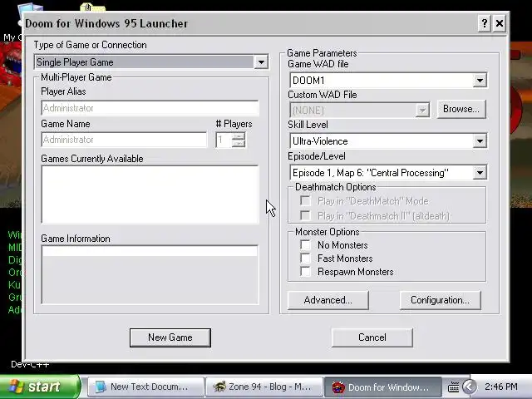This screenshot has height=399, width=532.
Task: Click the disabled Custom WAD File dropdown
Action: pyautogui.click(x=360, y=111)
